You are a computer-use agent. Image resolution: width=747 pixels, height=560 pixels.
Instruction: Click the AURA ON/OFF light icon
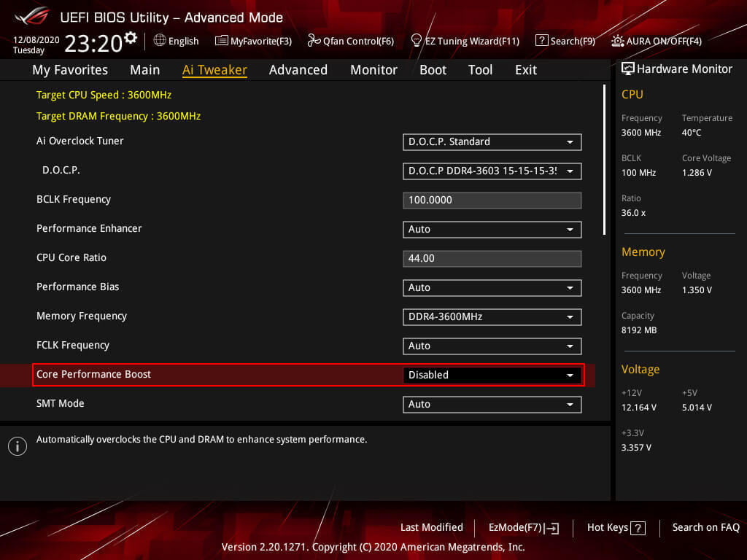pos(617,41)
